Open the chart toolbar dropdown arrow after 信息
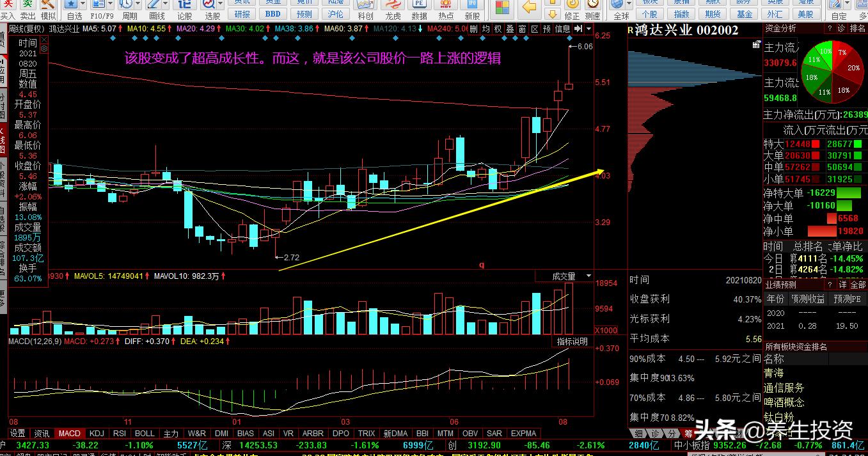868x456 pixels. pyautogui.click(x=587, y=29)
